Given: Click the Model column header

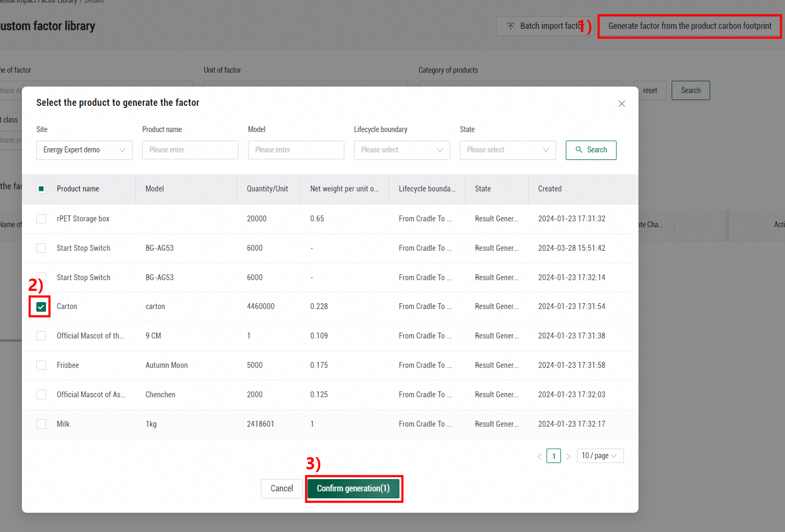Looking at the screenshot, I should click(x=155, y=189).
